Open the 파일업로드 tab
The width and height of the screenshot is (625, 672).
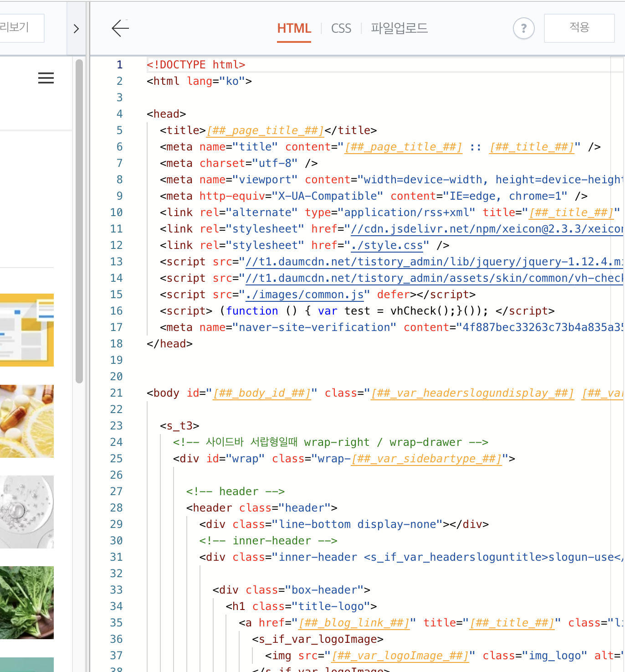click(399, 28)
